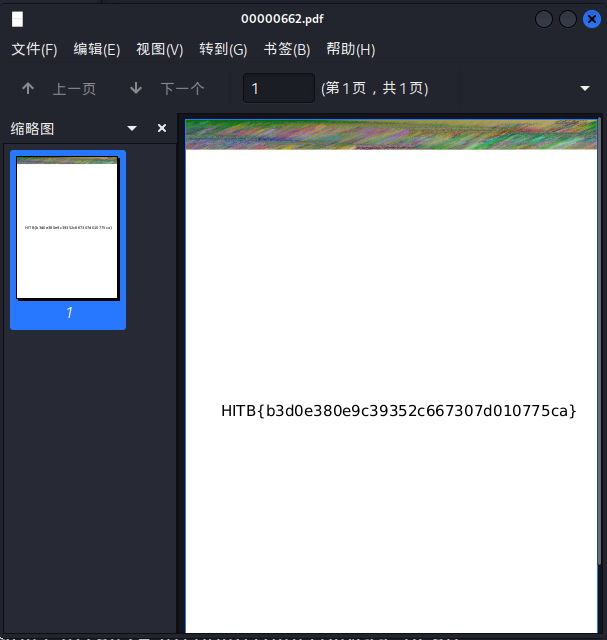Viewport: 607px width, 640px height.
Task: Open the 帮助(H) menu
Action: click(x=350, y=49)
